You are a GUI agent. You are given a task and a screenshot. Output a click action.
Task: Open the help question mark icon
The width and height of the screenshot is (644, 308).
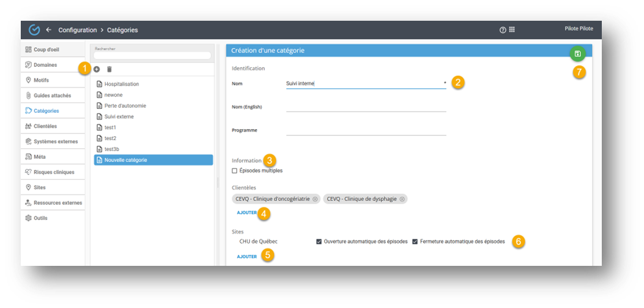[502, 30]
